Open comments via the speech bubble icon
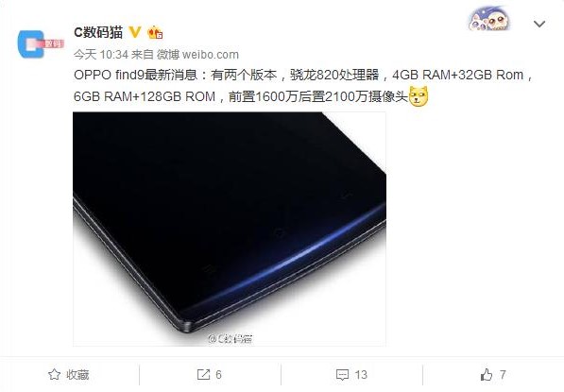This screenshot has width=564, height=392. 342,375
